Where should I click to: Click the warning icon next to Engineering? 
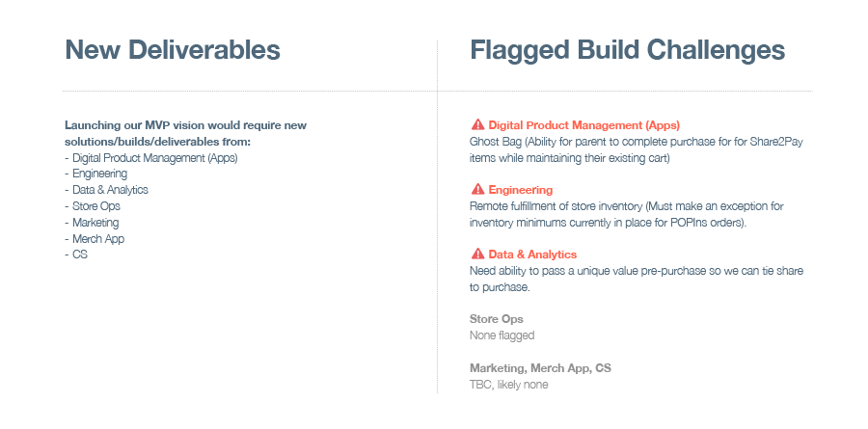coord(477,190)
